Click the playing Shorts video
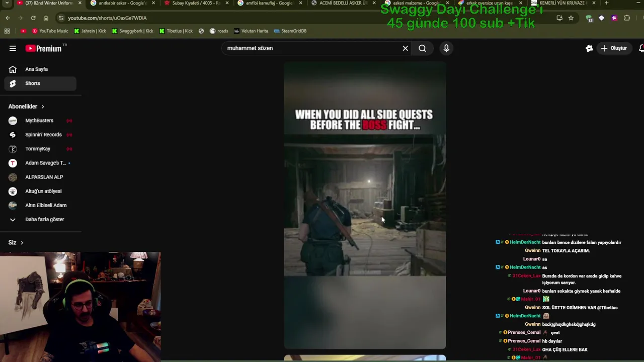The image size is (644, 362). 365,205
